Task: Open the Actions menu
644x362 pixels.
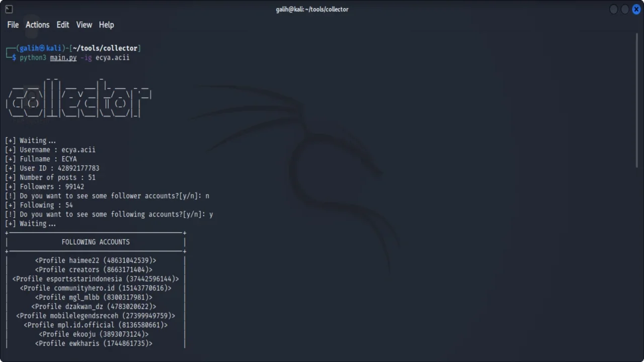Action: 38,25
